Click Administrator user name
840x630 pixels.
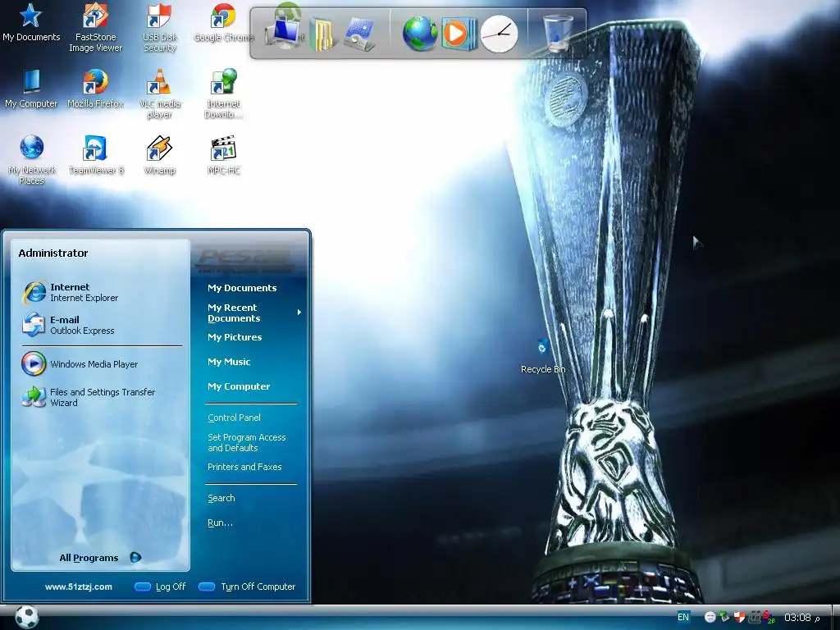(x=53, y=253)
